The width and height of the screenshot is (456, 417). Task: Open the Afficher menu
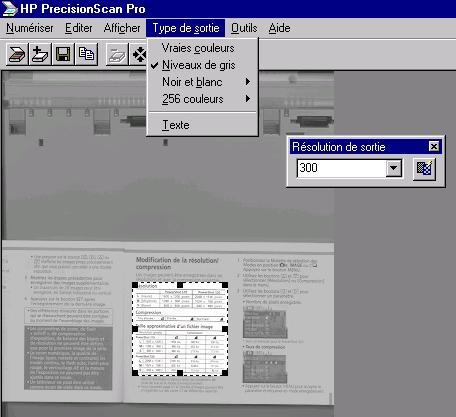(x=122, y=28)
